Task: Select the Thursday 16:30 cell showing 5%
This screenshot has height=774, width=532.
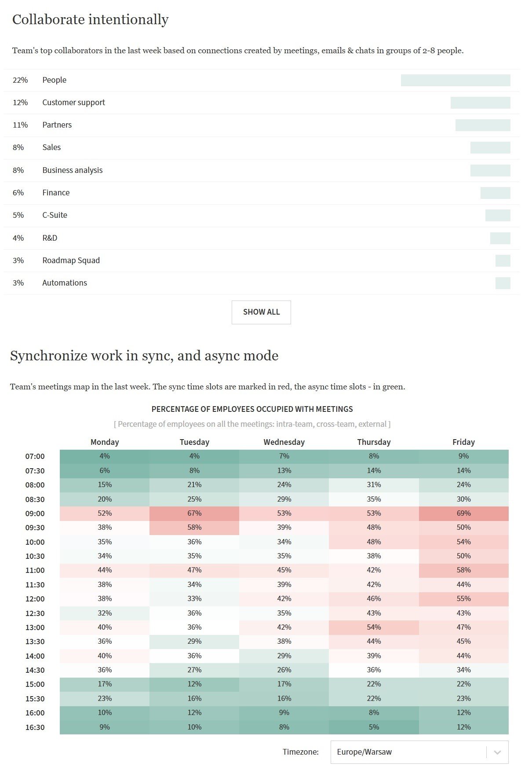Action: pos(374,727)
